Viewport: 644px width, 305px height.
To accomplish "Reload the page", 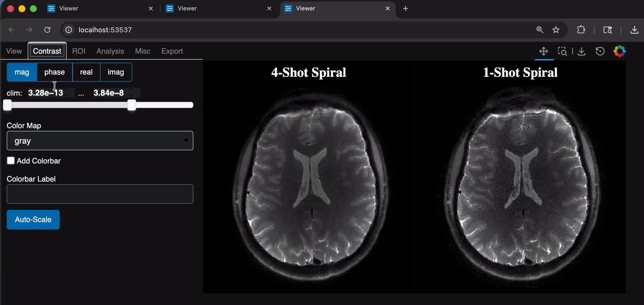I will [47, 30].
